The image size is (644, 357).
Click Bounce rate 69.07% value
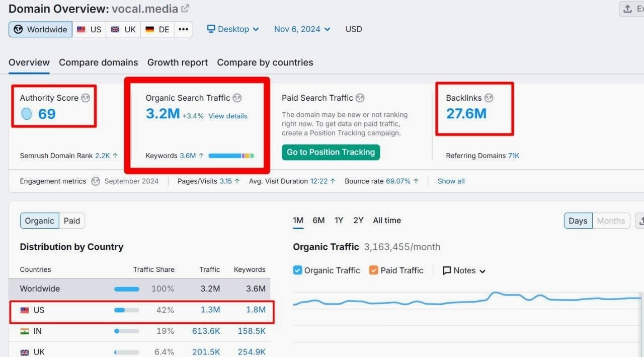(398, 181)
